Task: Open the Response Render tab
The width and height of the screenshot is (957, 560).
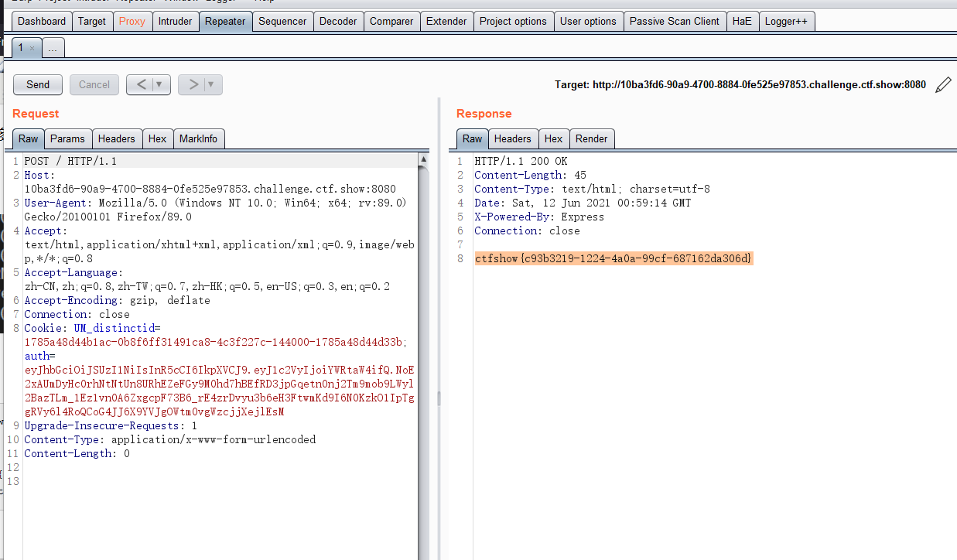Action: (x=592, y=138)
